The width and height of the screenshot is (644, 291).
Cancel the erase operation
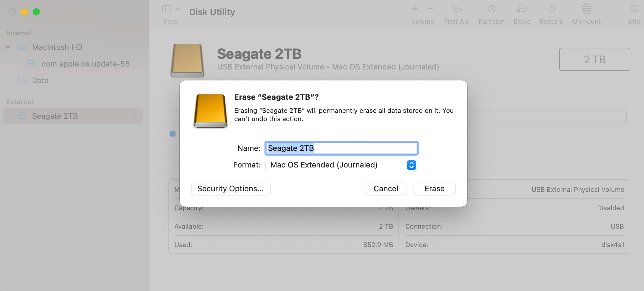(x=386, y=189)
